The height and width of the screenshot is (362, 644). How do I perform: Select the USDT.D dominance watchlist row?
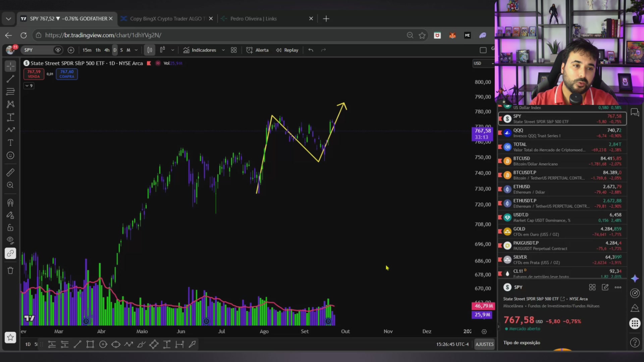pyautogui.click(x=562, y=218)
